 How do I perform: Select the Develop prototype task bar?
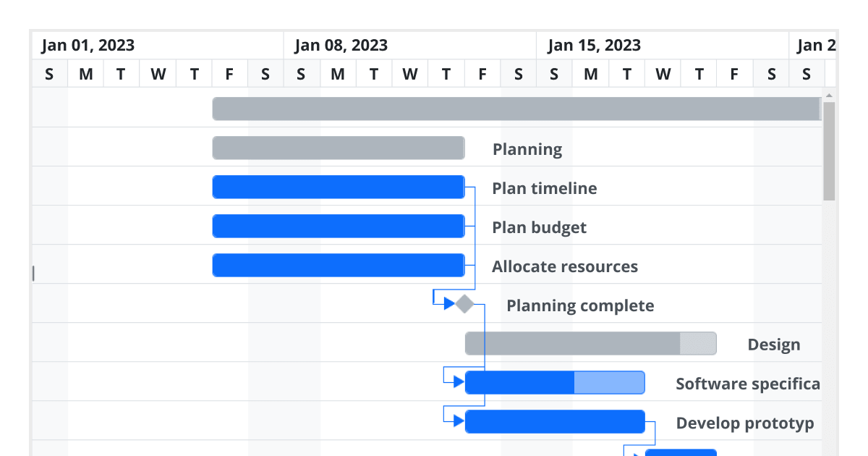point(555,421)
